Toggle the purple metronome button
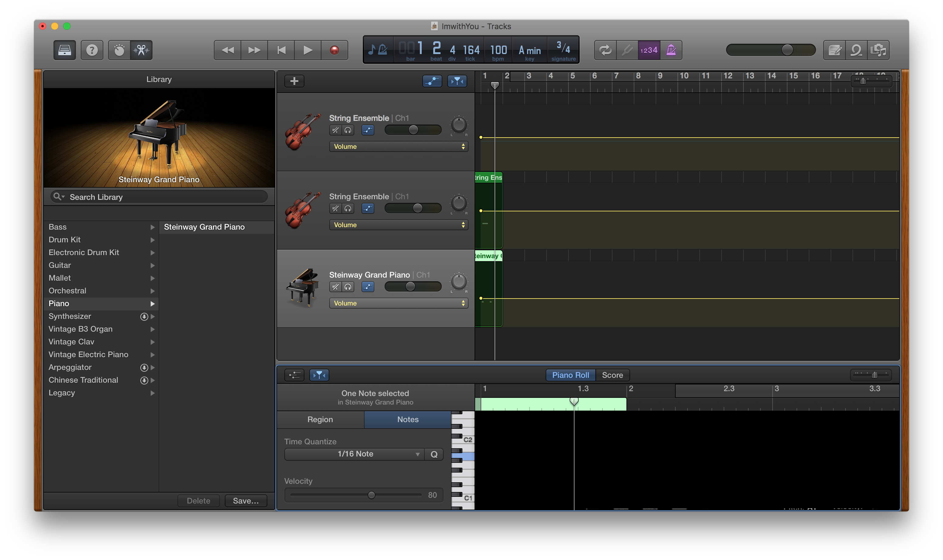 (671, 50)
